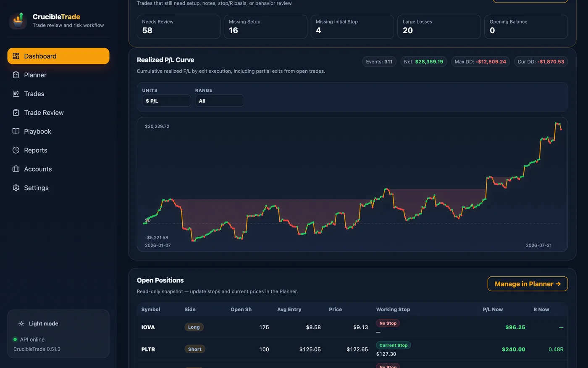Select the Trades candlestick icon

(x=16, y=94)
